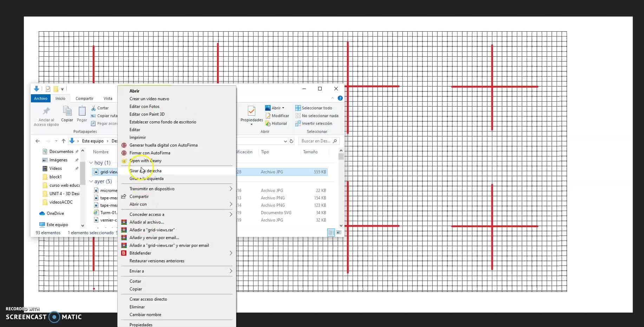Sort by the Tamaño column header
644x327 pixels.
[310, 152]
